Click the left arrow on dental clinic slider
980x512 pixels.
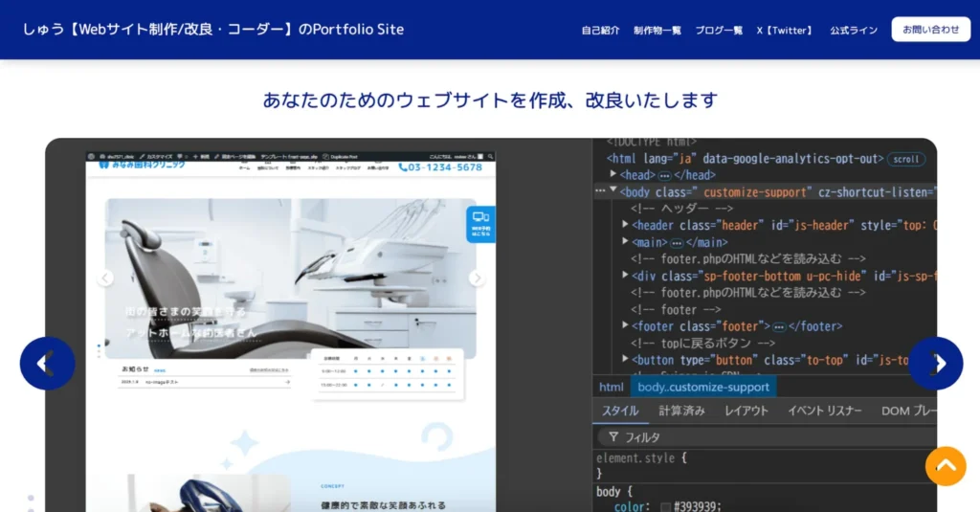click(x=105, y=278)
